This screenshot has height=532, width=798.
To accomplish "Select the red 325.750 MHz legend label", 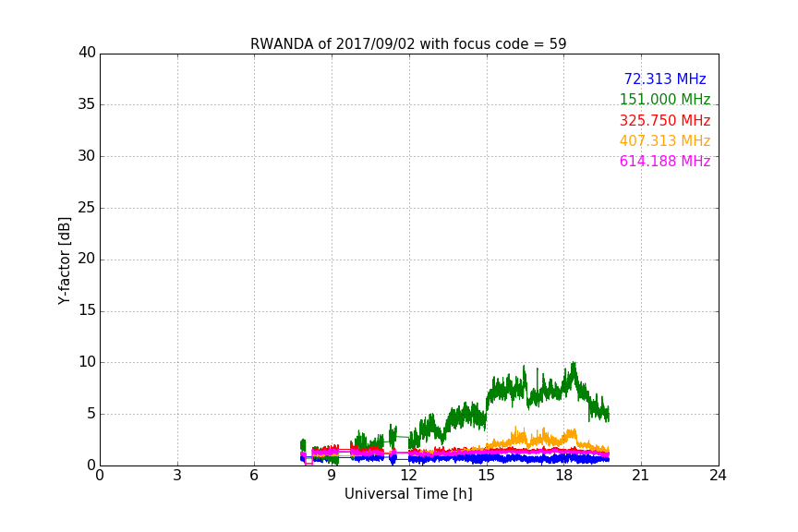I will pos(665,121).
